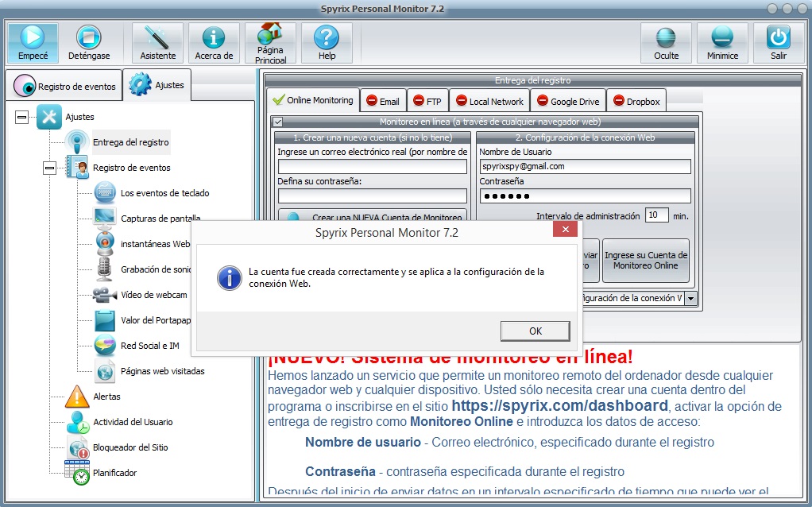Click the Actividad del Usuario icon
This screenshot has height=507, width=812.
(x=77, y=421)
